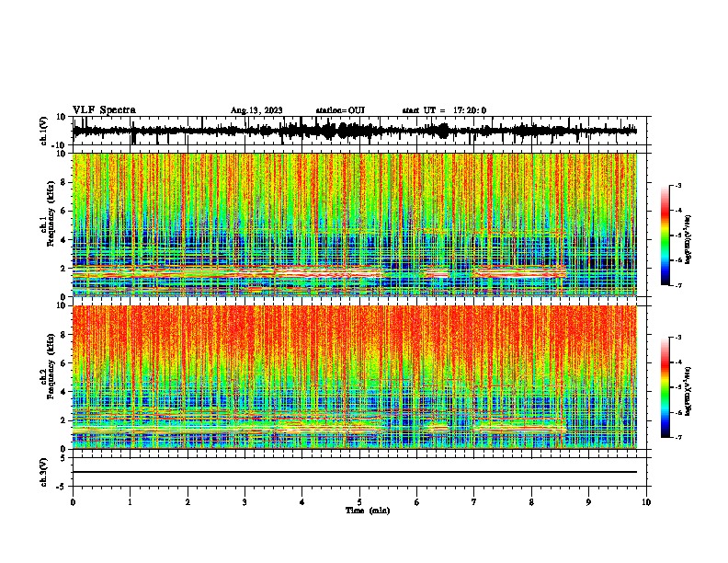728x563 pixels.
Task: Click the 'start UT = 17:20:0' label
Action: pyautogui.click(x=444, y=110)
